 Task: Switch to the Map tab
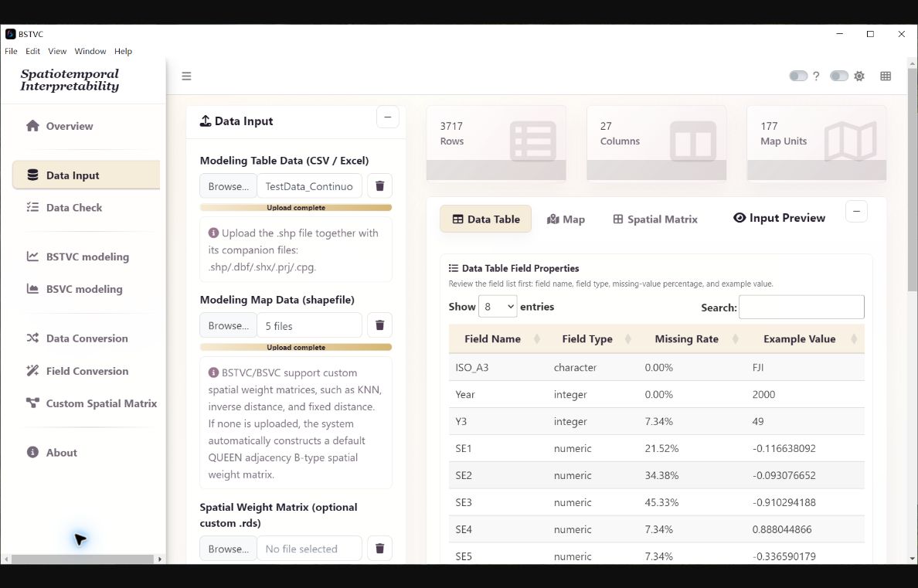pyautogui.click(x=566, y=219)
